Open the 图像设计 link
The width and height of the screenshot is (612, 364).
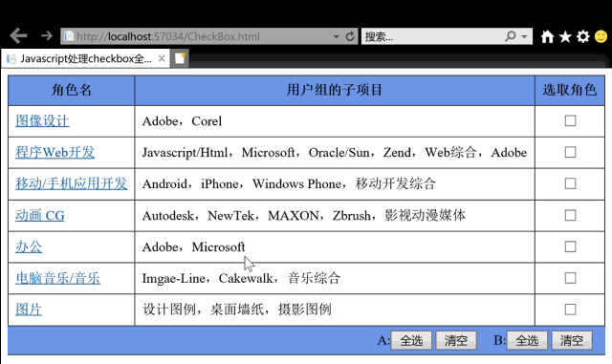pyautogui.click(x=42, y=121)
